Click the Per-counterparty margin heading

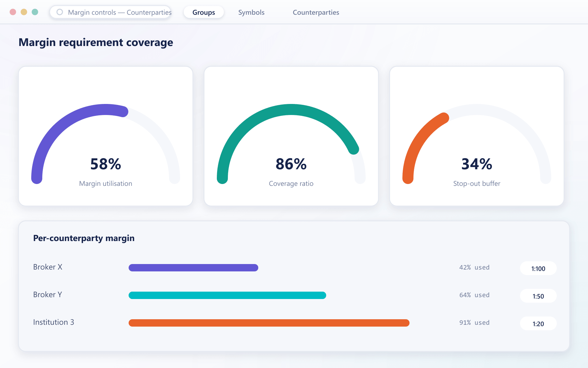(x=84, y=238)
